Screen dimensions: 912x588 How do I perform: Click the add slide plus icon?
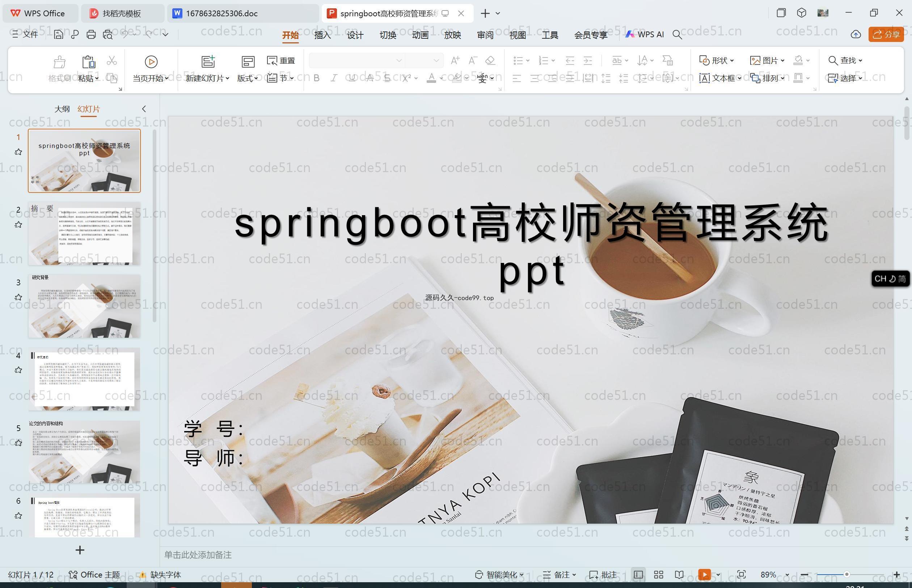[x=80, y=550]
